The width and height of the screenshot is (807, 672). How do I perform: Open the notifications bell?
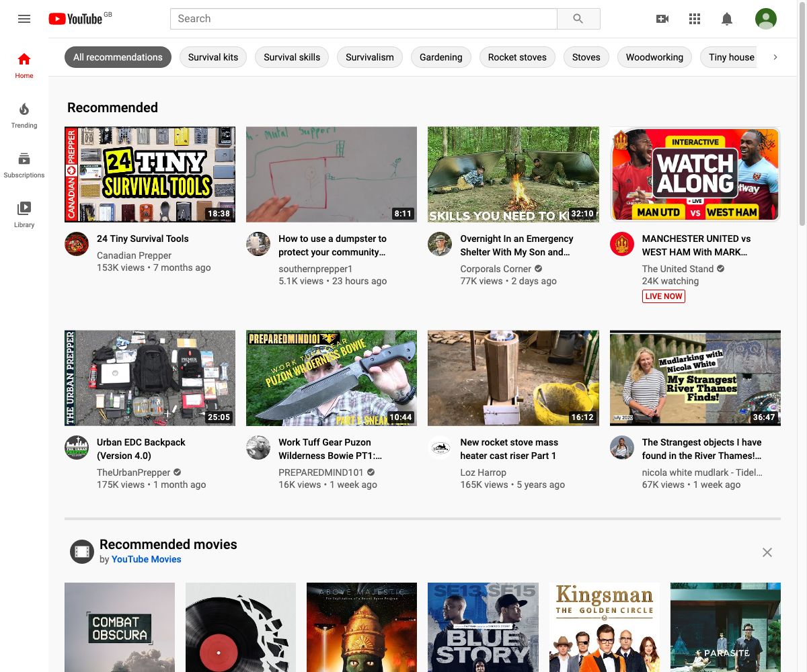pos(727,19)
